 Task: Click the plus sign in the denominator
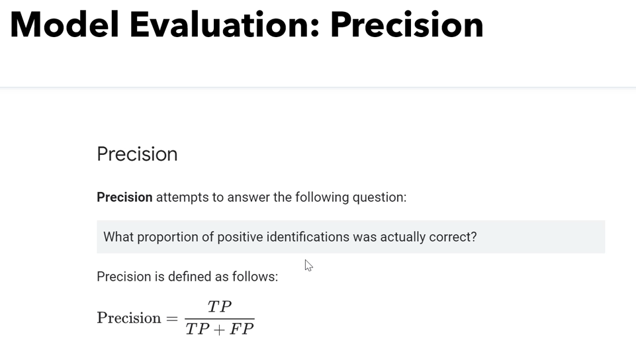pos(220,330)
